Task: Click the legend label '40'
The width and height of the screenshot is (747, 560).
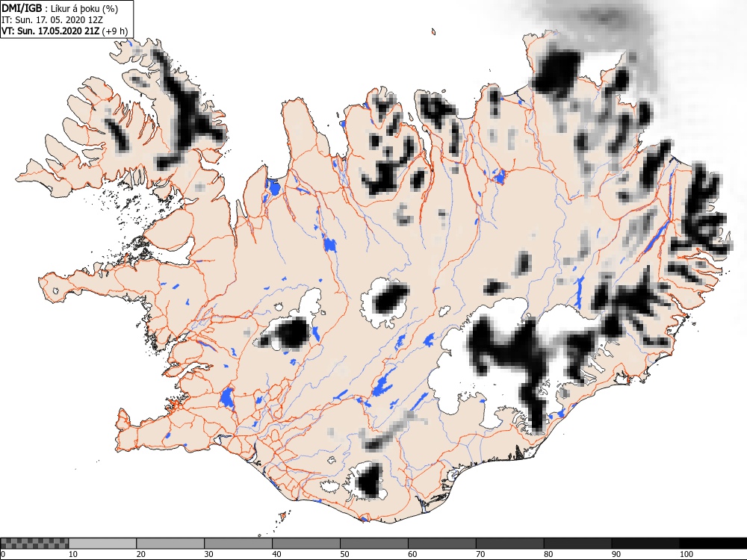Action: click(277, 554)
